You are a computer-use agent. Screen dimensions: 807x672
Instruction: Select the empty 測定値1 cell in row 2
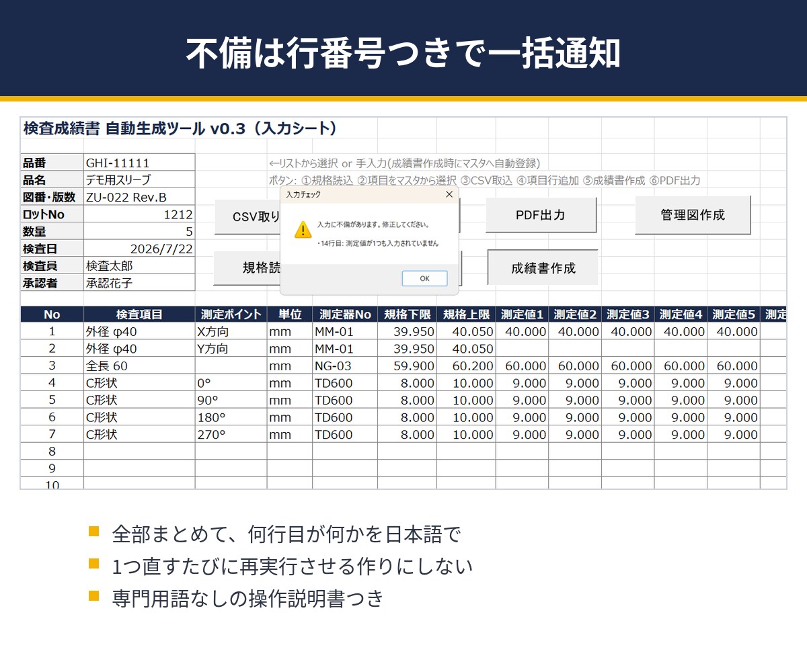coord(522,349)
